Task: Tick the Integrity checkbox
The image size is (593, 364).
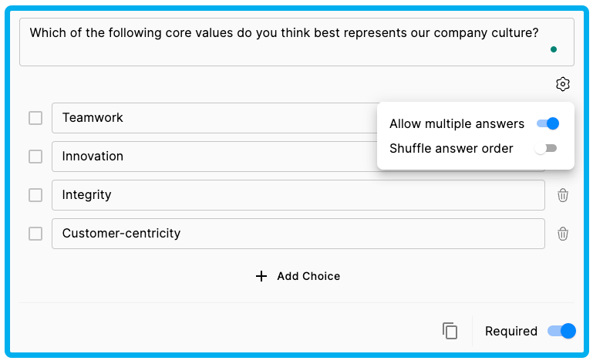Action: pos(35,195)
